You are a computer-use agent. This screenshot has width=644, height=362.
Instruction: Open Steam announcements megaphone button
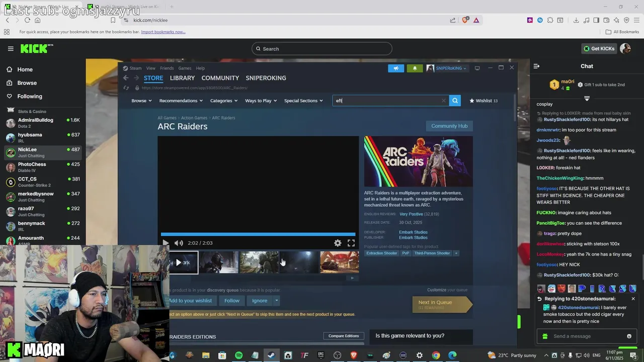click(396, 68)
